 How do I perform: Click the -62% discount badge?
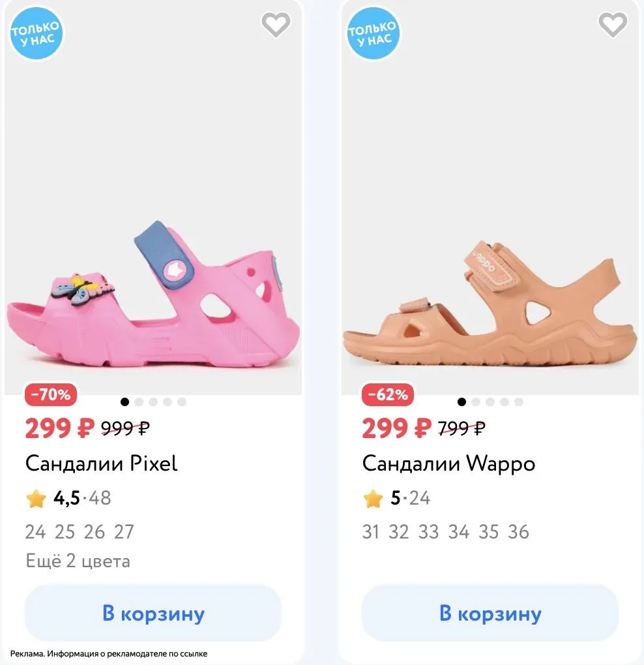click(x=387, y=394)
